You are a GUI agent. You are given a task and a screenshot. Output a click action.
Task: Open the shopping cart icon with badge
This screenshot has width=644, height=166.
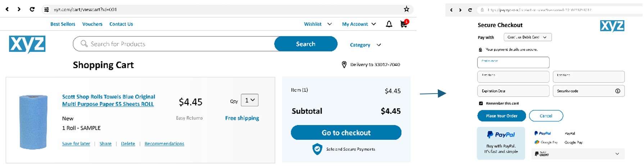(x=404, y=24)
